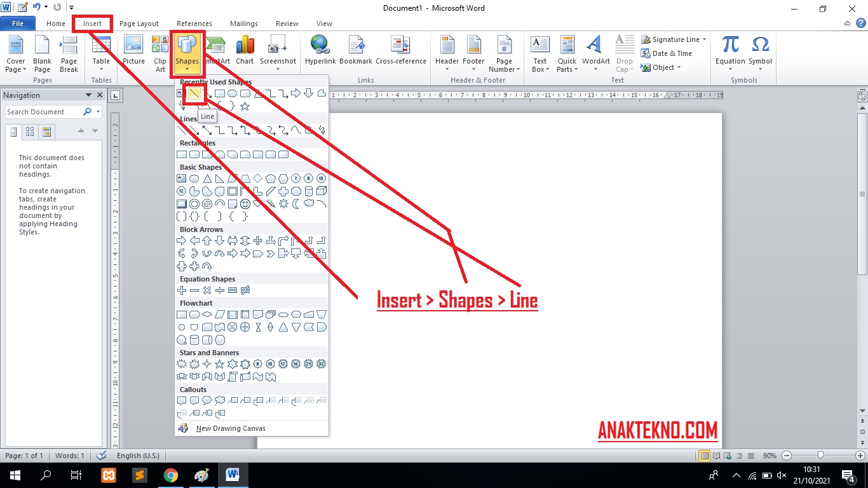868x488 pixels.
Task: Open the Cover Page dropdown
Action: coord(15,54)
